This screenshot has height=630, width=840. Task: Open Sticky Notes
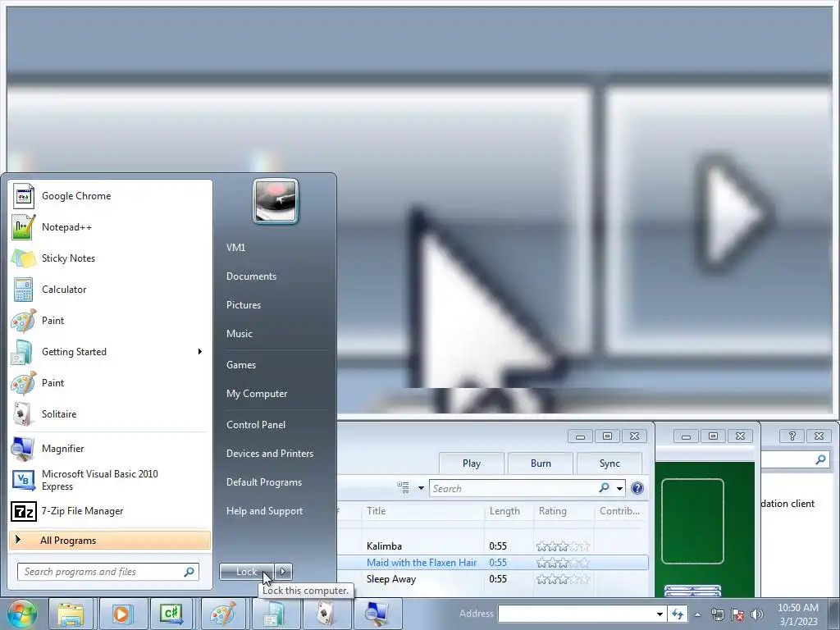pyautogui.click(x=110, y=258)
